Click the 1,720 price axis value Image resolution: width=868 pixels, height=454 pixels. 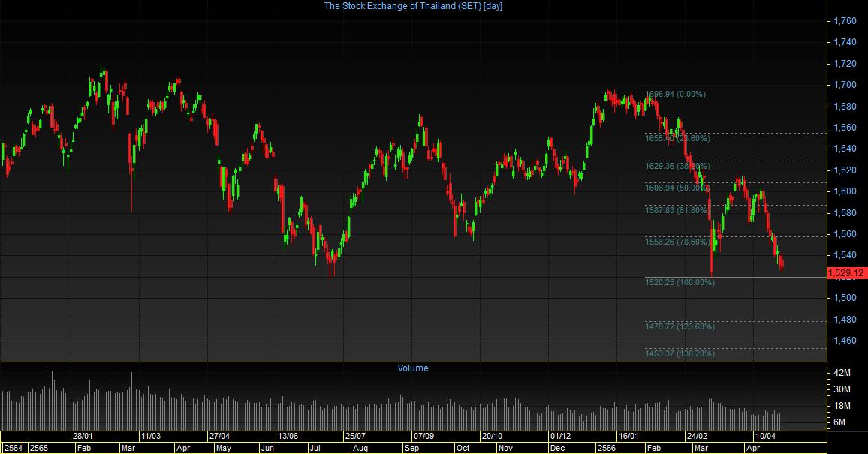pyautogui.click(x=845, y=64)
